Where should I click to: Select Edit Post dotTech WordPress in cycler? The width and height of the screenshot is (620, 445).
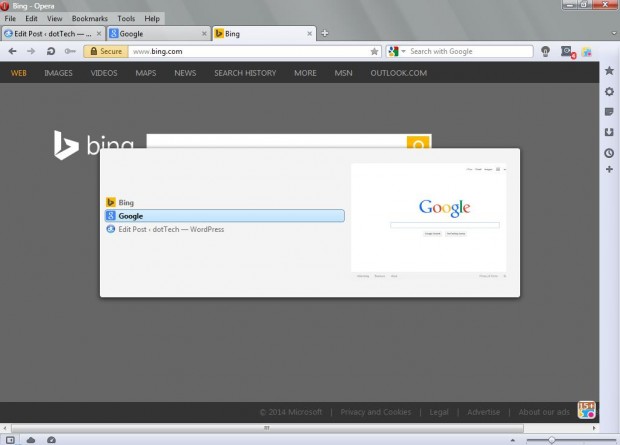click(x=225, y=229)
